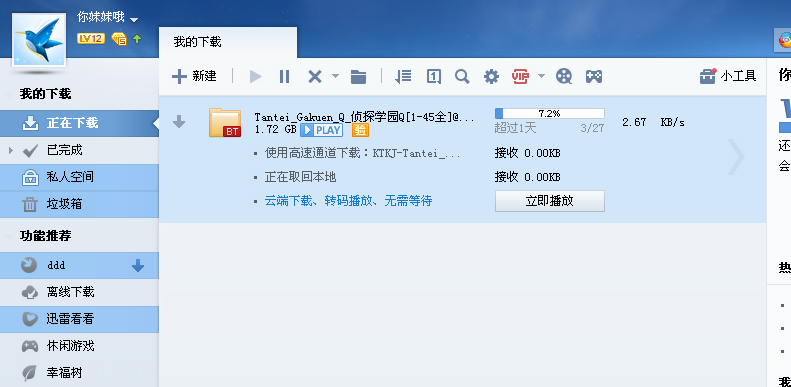The image size is (791, 387).
Task: Click the right chevron on the task row
Action: point(736,157)
